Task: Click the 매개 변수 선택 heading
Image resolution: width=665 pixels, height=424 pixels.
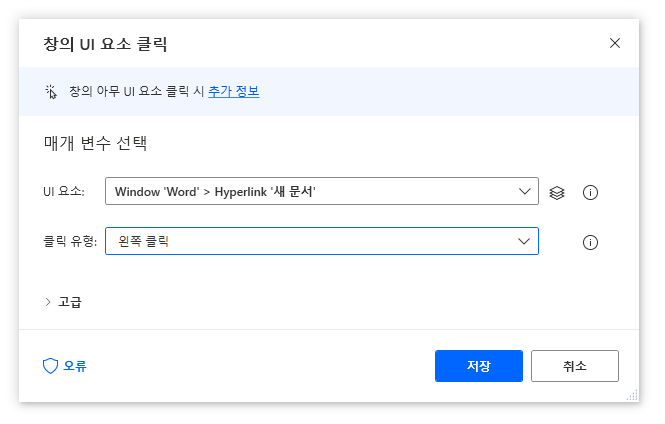Action: (95, 143)
